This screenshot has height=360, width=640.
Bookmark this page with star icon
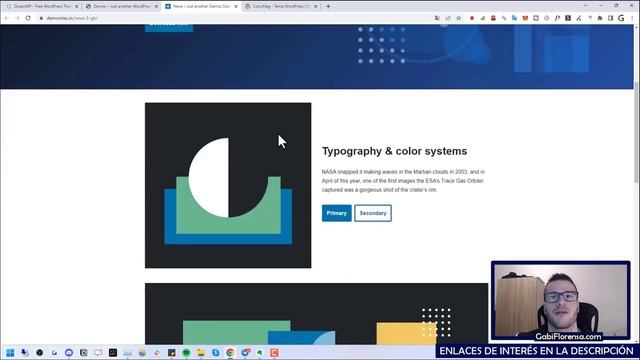tap(458, 18)
